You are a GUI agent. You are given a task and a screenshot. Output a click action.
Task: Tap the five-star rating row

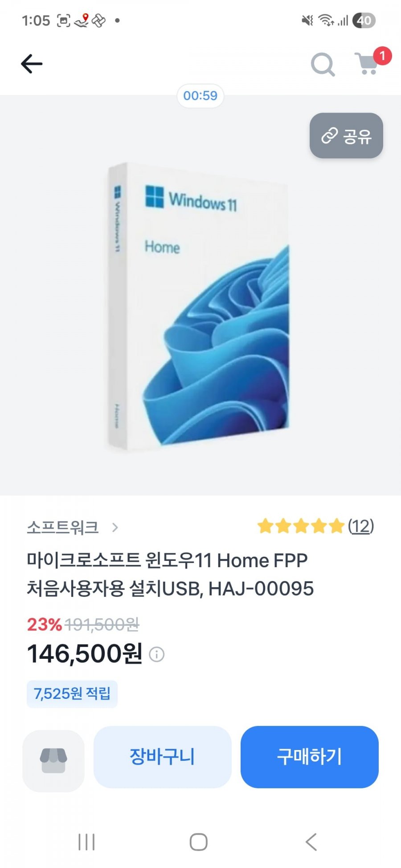click(x=301, y=526)
